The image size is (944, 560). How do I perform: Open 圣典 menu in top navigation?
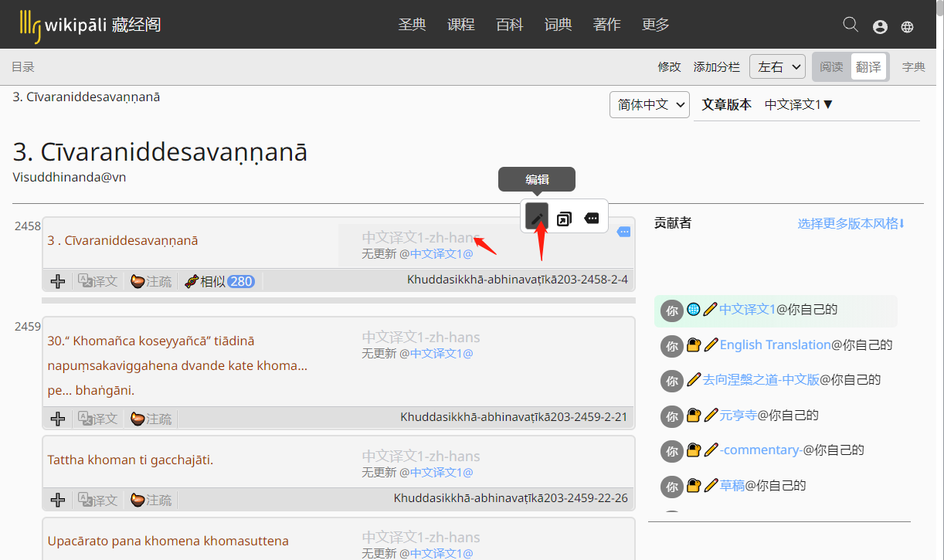pos(413,25)
